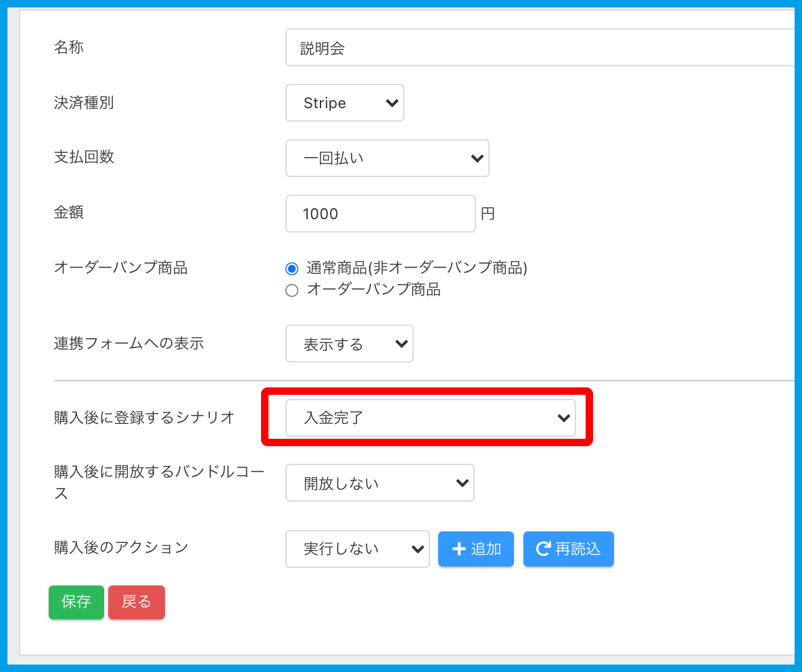Open the 購入後のアクション dropdown showing 実行しない
The width and height of the screenshot is (802, 672).
357,549
